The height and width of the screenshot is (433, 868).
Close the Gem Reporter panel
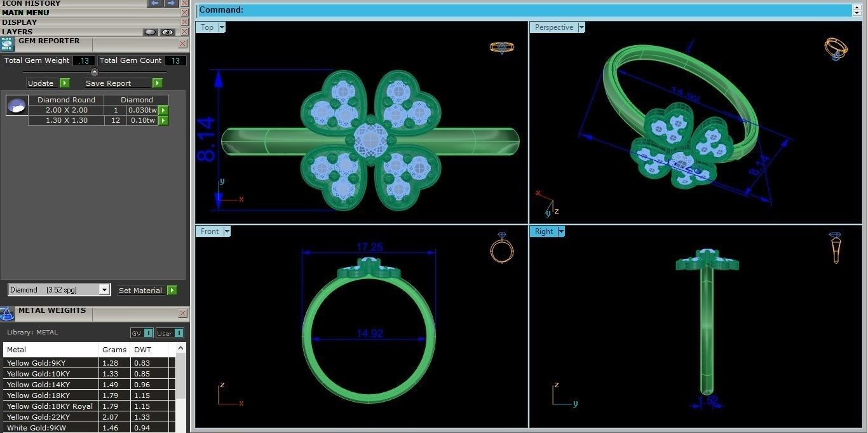pos(183,44)
